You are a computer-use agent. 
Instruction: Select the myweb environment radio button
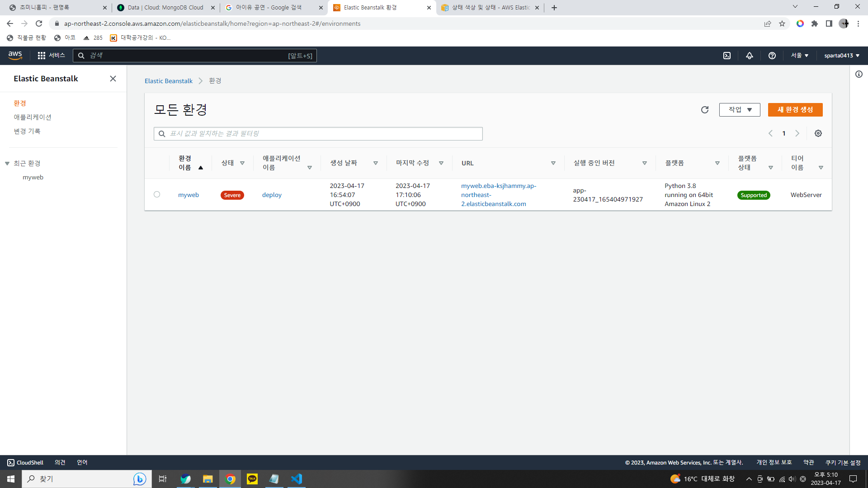(x=157, y=194)
